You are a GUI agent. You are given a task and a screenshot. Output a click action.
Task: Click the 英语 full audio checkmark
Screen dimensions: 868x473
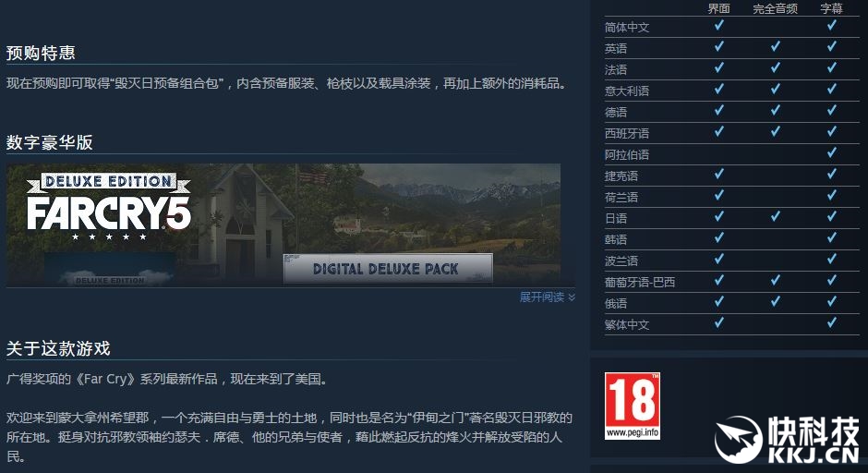coord(775,46)
